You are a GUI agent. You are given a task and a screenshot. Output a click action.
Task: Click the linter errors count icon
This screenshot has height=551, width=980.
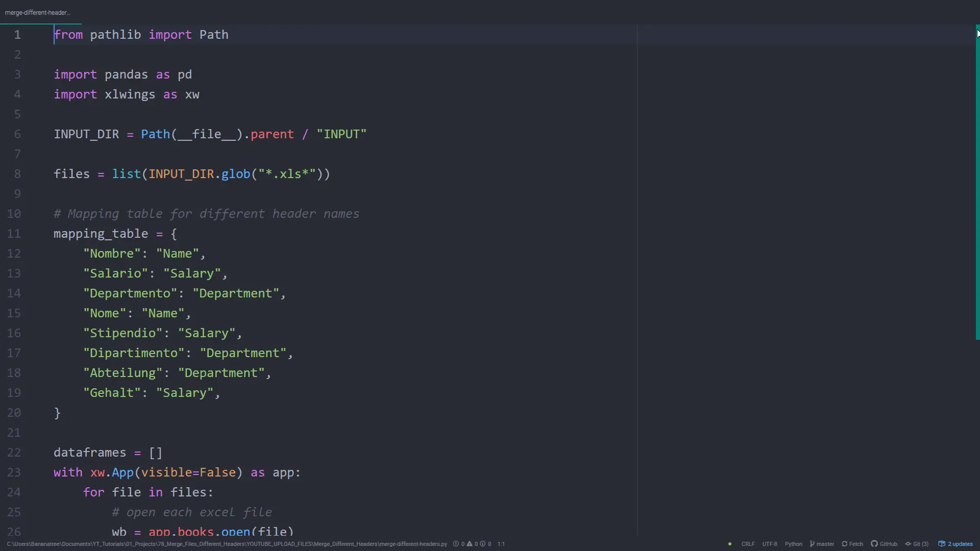pos(456,544)
